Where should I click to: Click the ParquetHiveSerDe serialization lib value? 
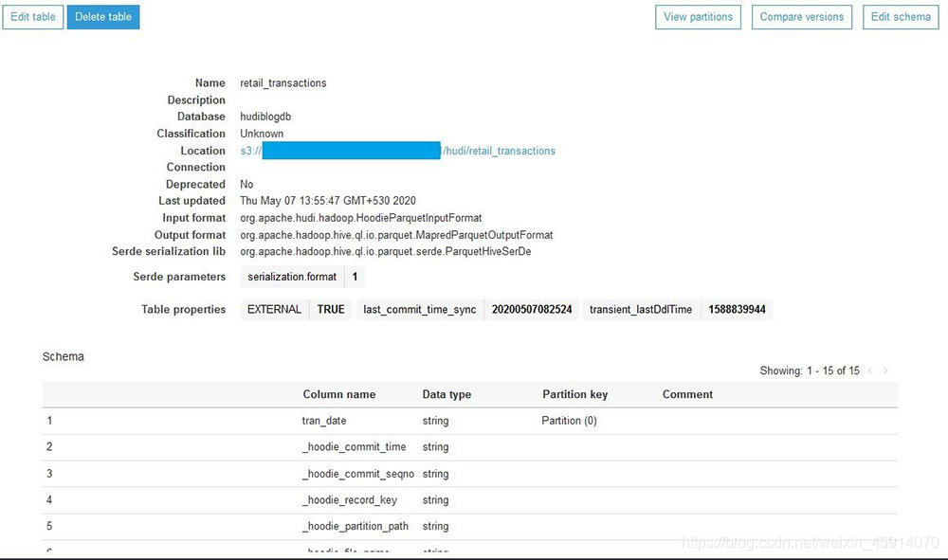385,251
